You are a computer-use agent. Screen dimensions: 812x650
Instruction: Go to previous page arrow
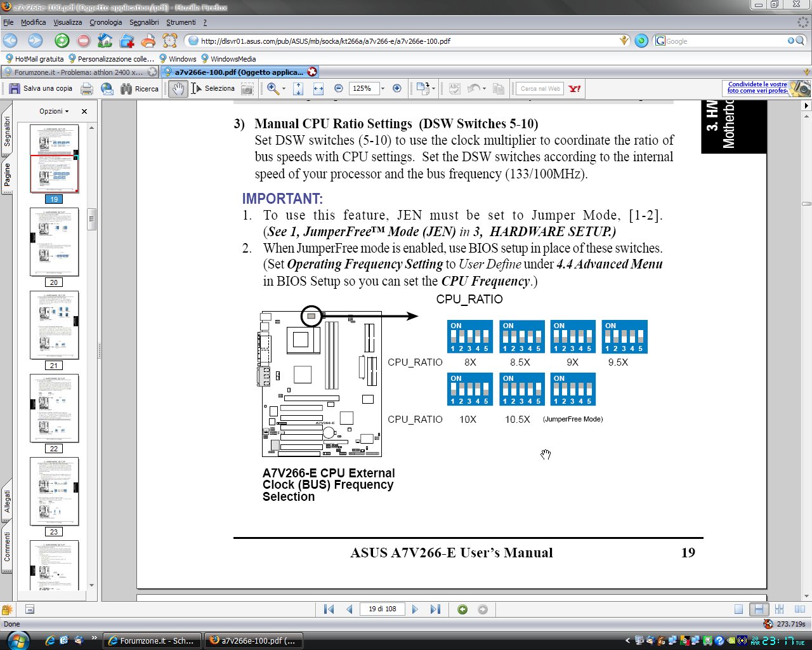(350, 609)
